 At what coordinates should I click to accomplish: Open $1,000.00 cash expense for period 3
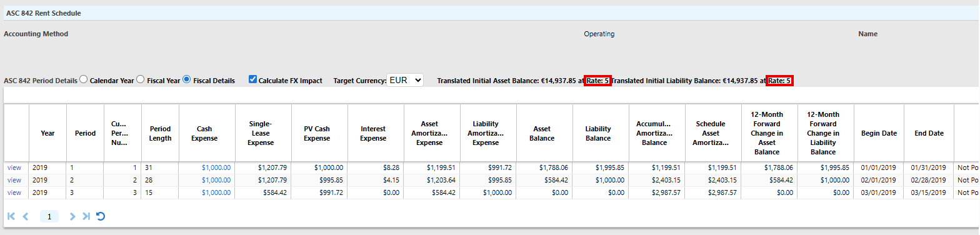click(x=216, y=192)
